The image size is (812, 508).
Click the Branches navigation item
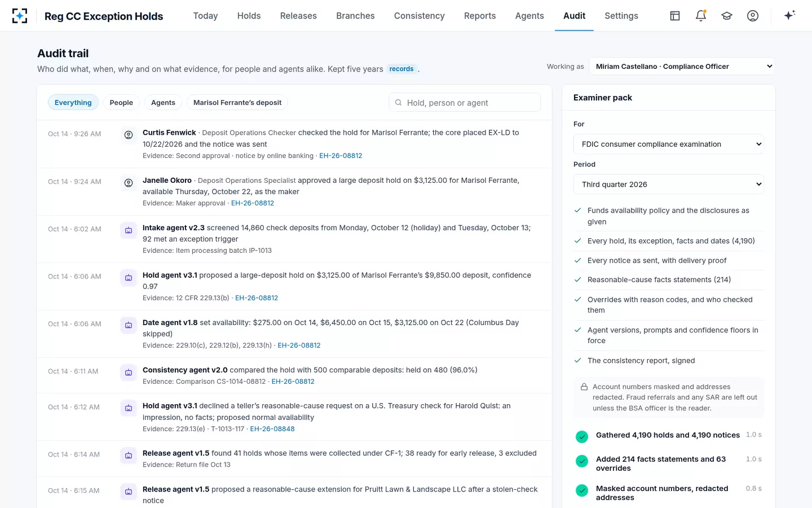(x=355, y=16)
